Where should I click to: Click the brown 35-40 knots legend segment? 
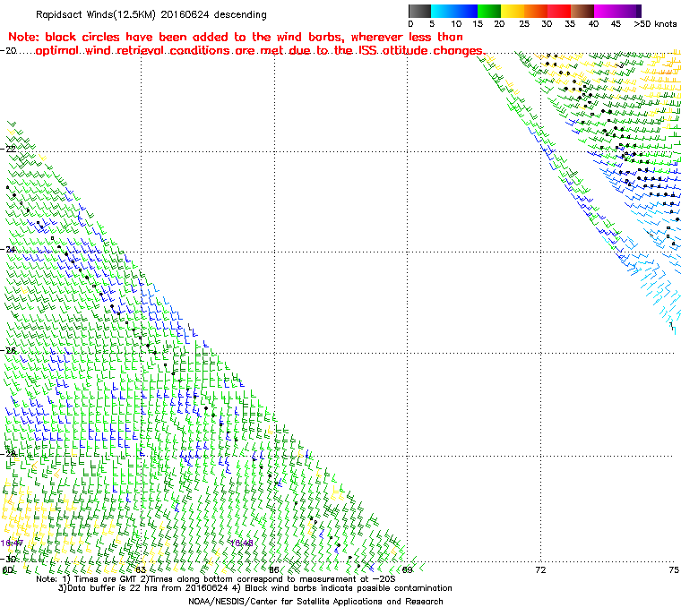[582, 11]
